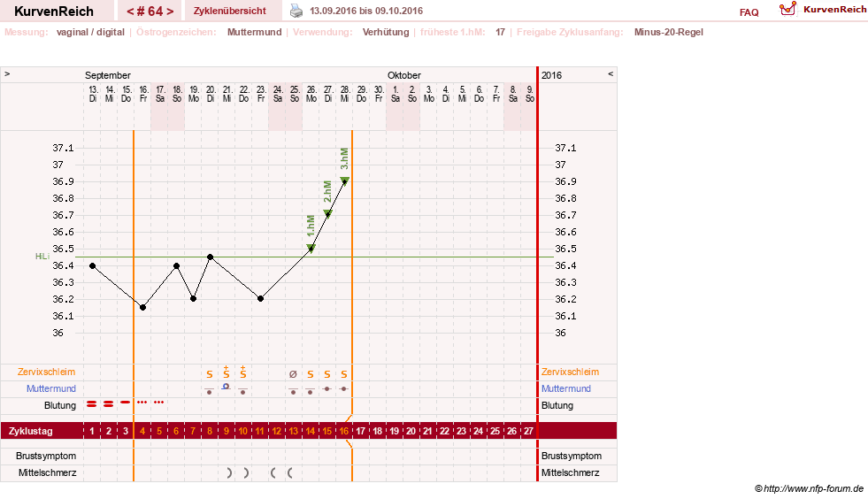The height and width of the screenshot is (499, 868).
Task: Click the 'vaginal / digital' measurement value
Action: coord(90,32)
